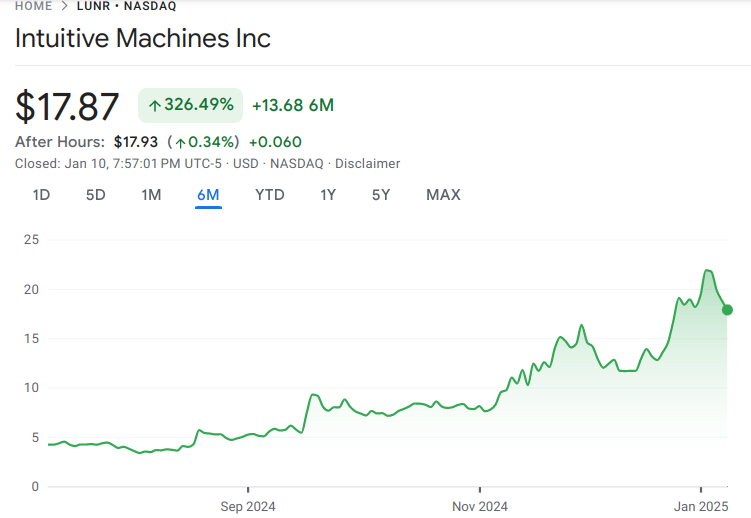Select the 6M range tab
Viewport: 751px width, 518px height.
[208, 195]
